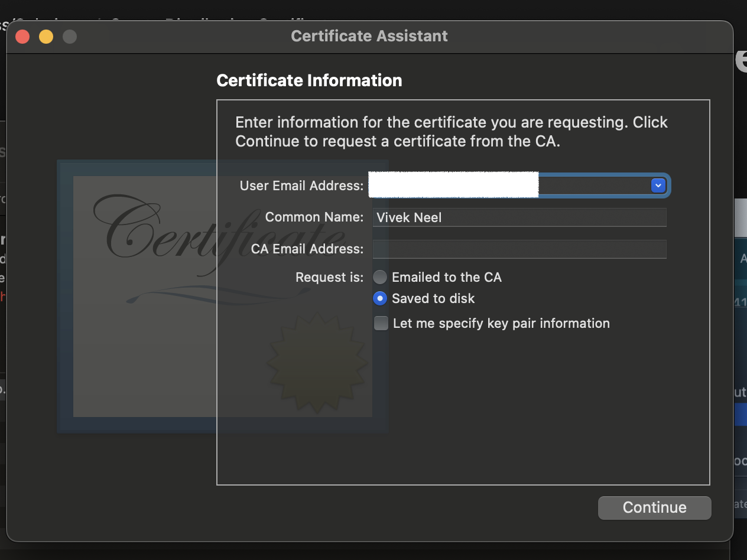This screenshot has height=560, width=747.
Task: Enable Let me specify key pair information
Action: pos(381,323)
